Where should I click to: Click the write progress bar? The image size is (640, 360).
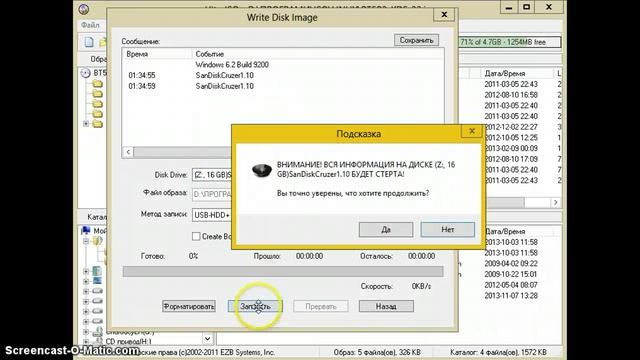[283, 271]
